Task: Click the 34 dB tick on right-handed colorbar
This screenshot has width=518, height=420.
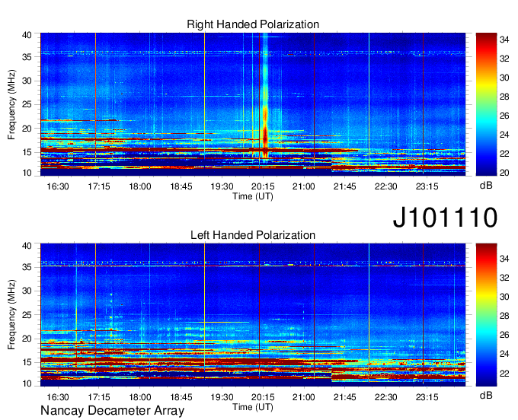Action: (x=504, y=40)
